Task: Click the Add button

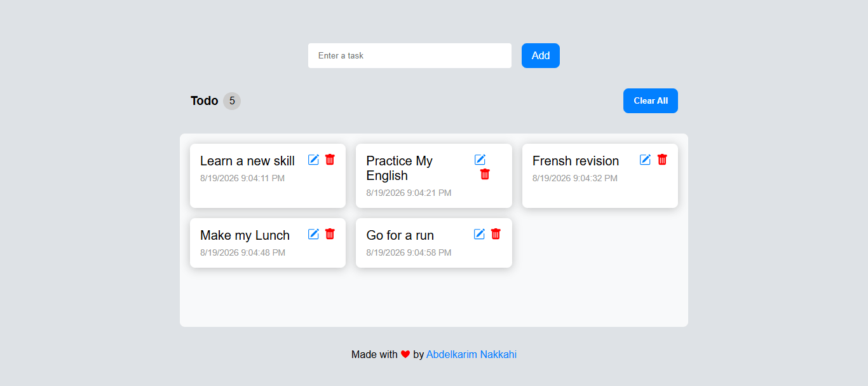Action: click(x=541, y=55)
